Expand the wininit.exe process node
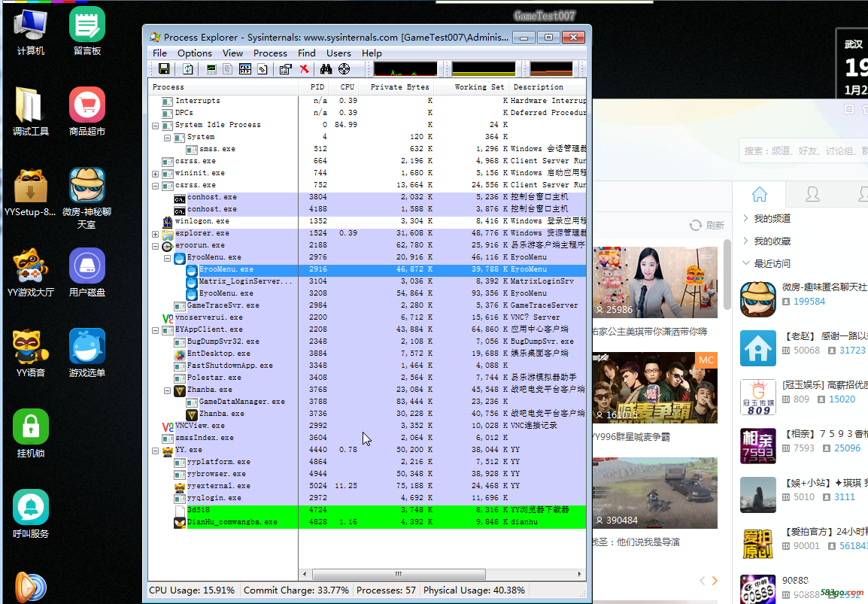The image size is (868, 604). tap(156, 173)
